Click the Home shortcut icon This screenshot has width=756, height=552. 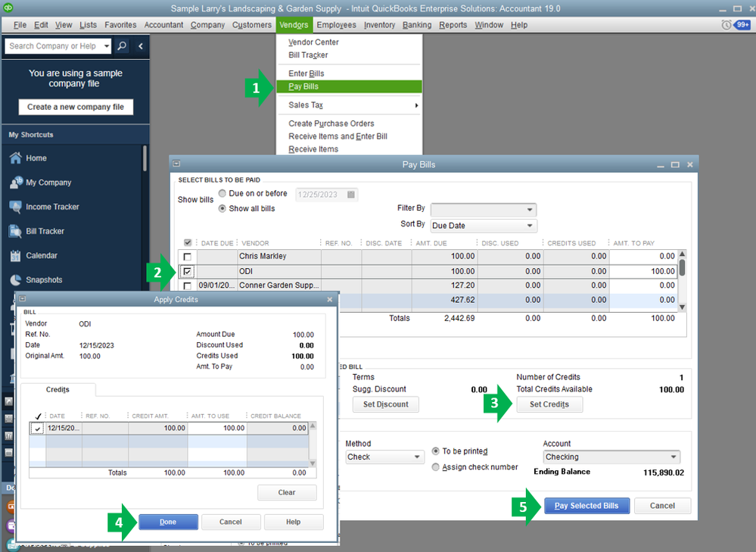coord(15,157)
